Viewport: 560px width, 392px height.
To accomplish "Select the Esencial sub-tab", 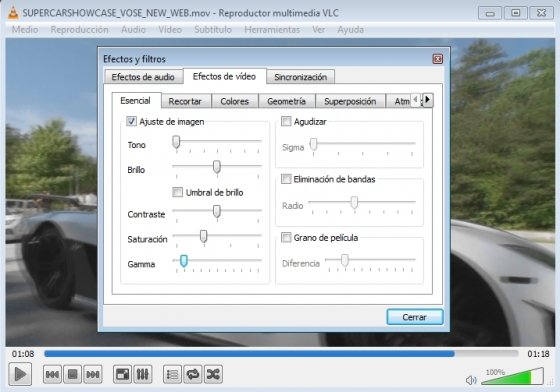I will click(135, 100).
